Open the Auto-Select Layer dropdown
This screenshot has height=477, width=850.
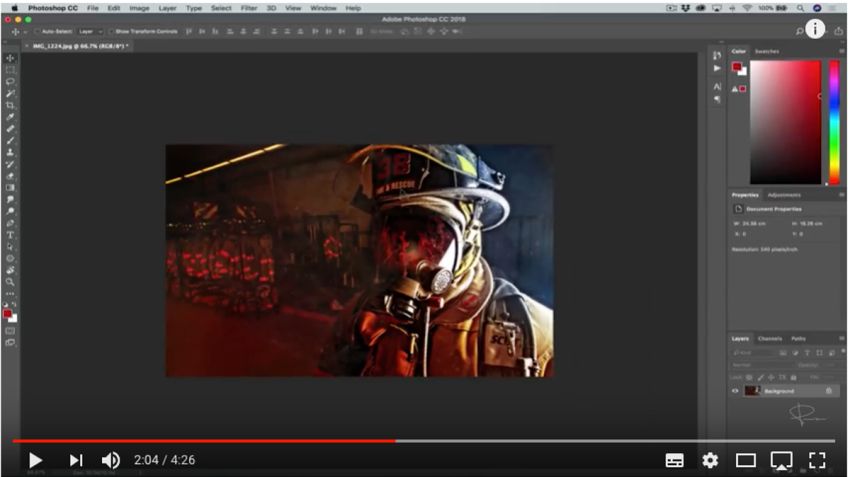coord(91,31)
